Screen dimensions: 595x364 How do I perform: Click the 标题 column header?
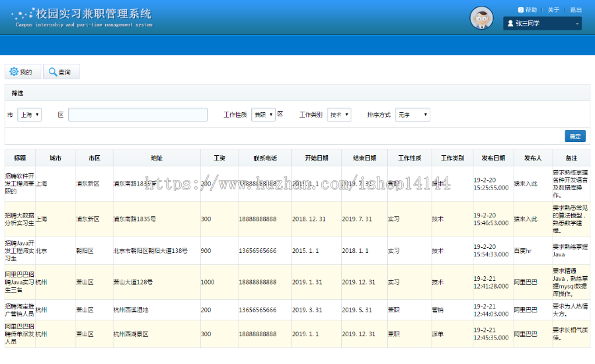tap(20, 158)
